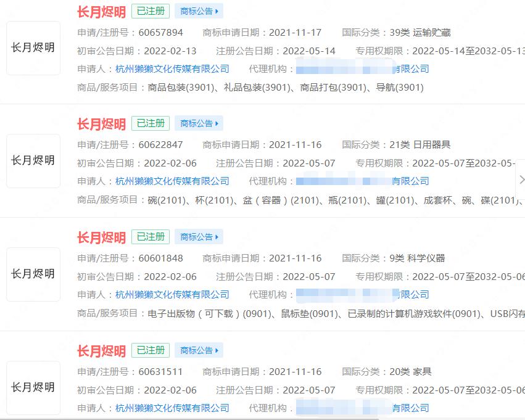This screenshot has height=420, width=525.
Task: Click goods item 盆（容器）(2101)
Action: point(281,200)
